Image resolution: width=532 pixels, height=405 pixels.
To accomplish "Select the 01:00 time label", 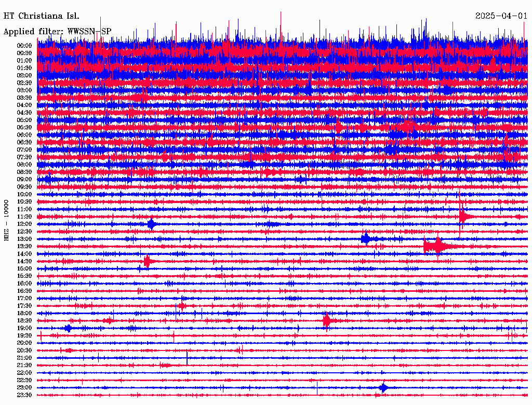I will (24, 60).
